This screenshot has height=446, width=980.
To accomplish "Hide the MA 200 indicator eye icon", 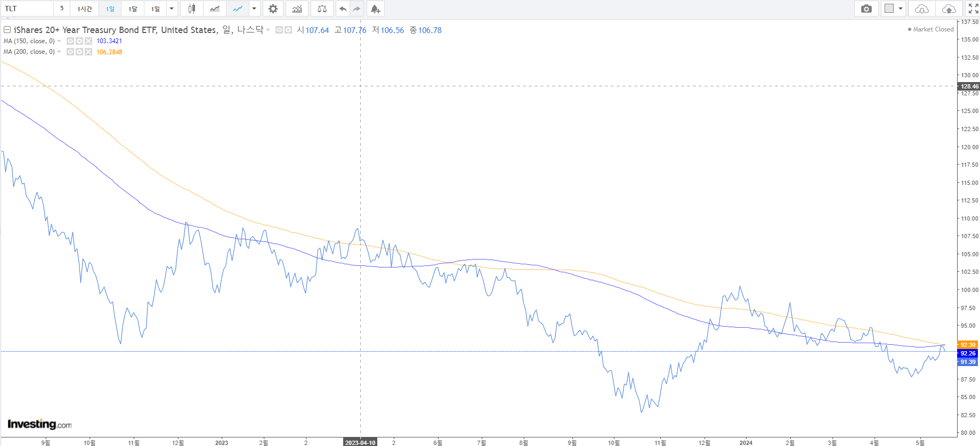I will 70,52.
